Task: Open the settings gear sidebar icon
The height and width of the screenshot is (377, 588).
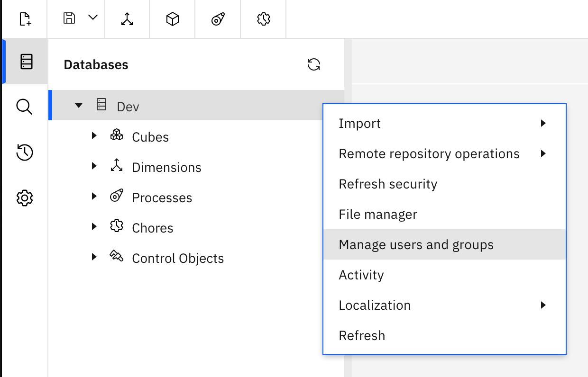Action: click(x=24, y=198)
